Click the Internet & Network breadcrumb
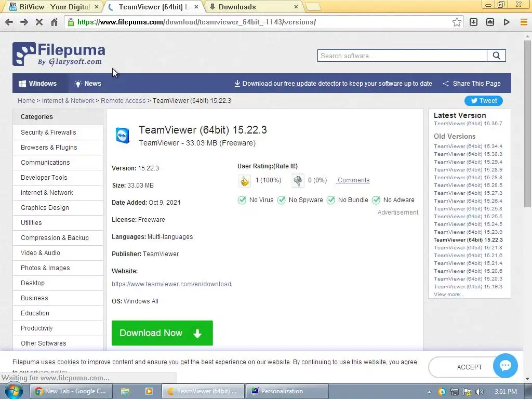The image size is (532, 399). [x=68, y=101]
